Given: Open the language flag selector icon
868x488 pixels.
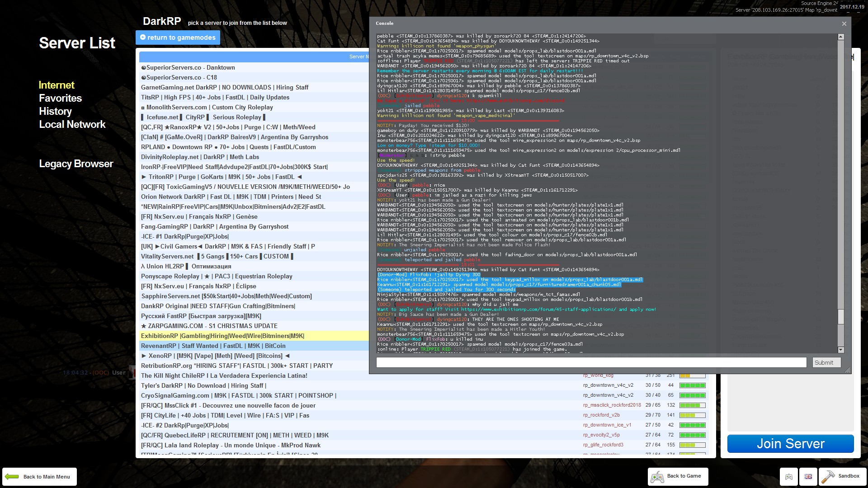Looking at the screenshot, I should coord(808,477).
